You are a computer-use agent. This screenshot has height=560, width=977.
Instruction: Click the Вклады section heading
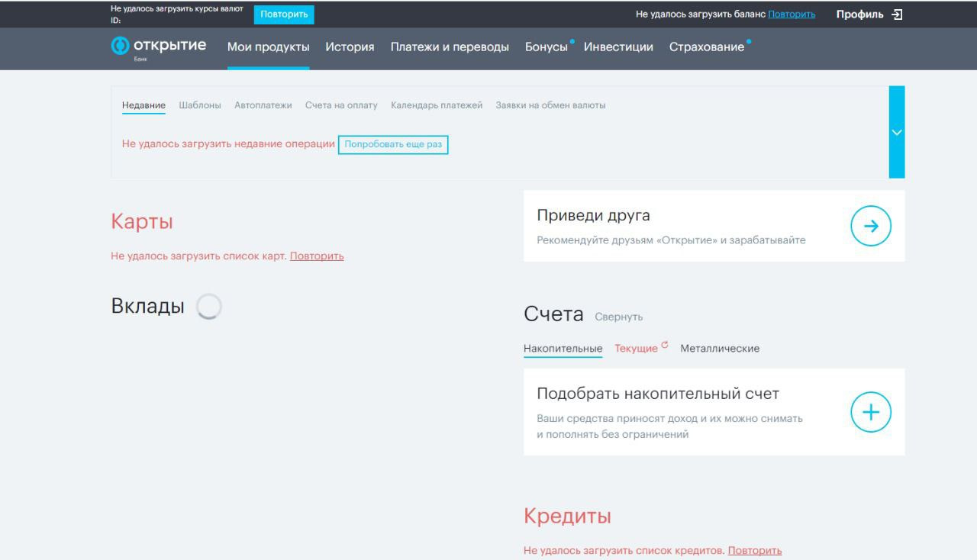pyautogui.click(x=148, y=307)
